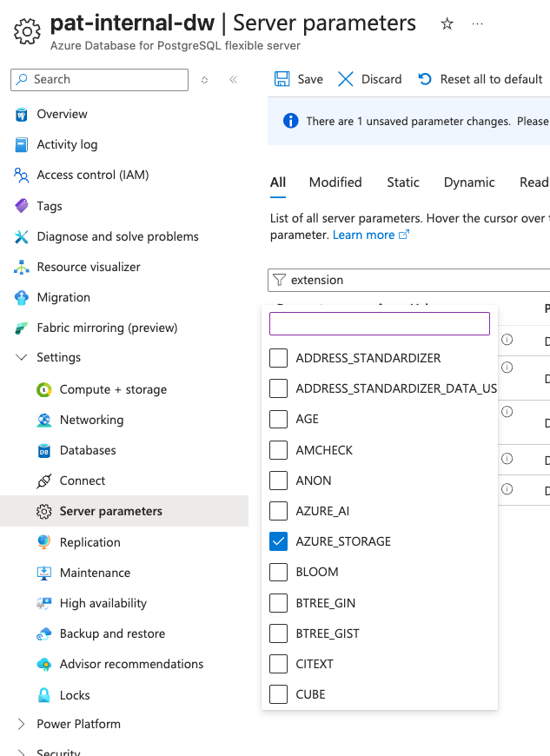
Task: Click the Save button label
Action: pyautogui.click(x=310, y=79)
